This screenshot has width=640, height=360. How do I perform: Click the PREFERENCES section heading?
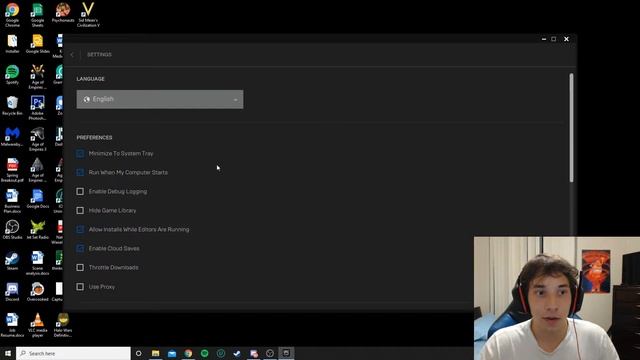pos(94,138)
